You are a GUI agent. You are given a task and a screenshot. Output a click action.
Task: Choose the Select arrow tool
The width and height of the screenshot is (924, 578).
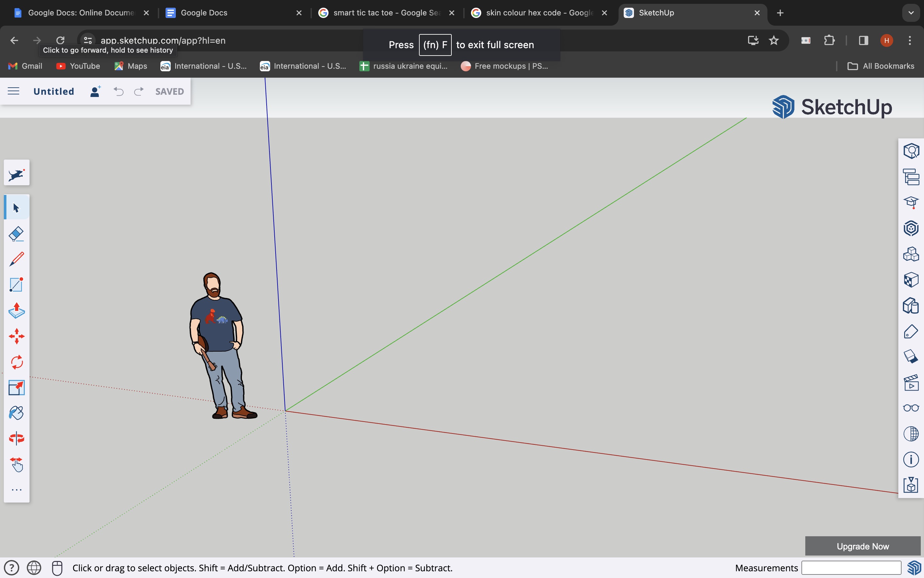point(16,207)
